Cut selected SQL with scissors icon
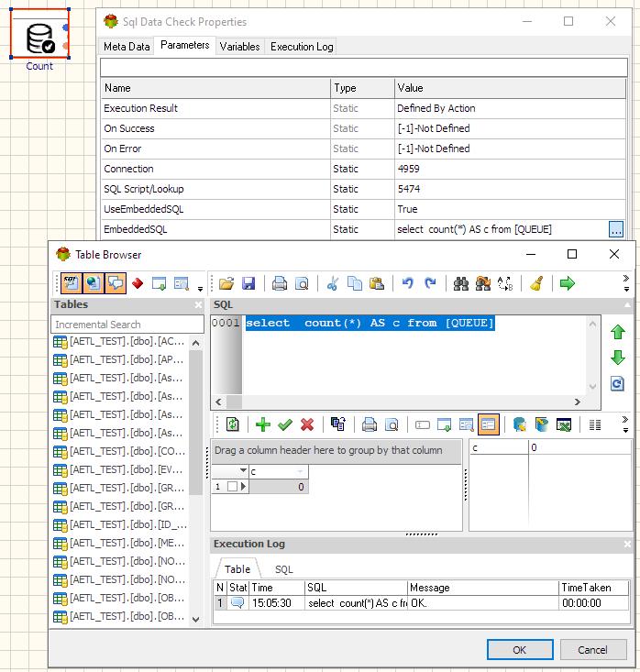This screenshot has height=672, width=640. pyautogui.click(x=333, y=283)
